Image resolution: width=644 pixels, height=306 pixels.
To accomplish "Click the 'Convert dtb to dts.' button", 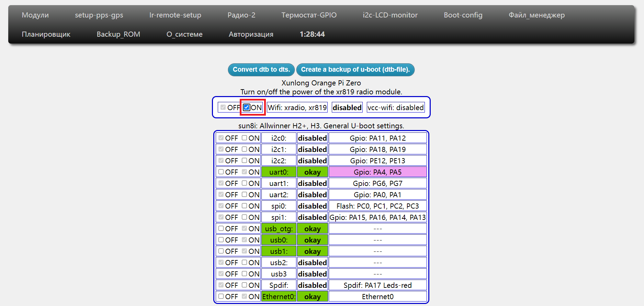I will tap(261, 70).
